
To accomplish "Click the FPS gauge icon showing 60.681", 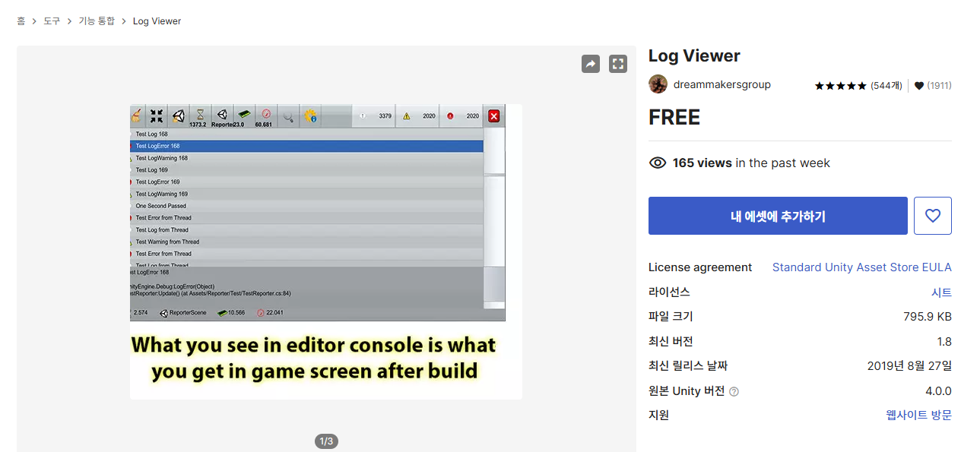I will click(x=265, y=114).
